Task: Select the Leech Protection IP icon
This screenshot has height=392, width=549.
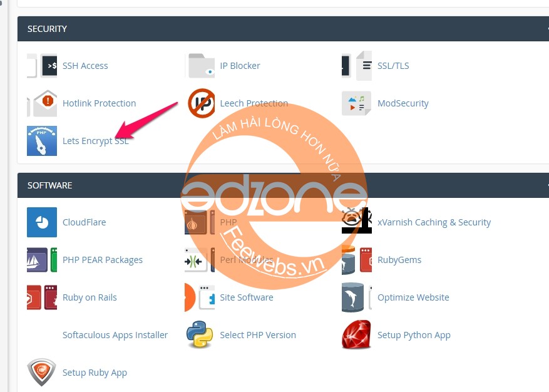Action: [x=202, y=103]
